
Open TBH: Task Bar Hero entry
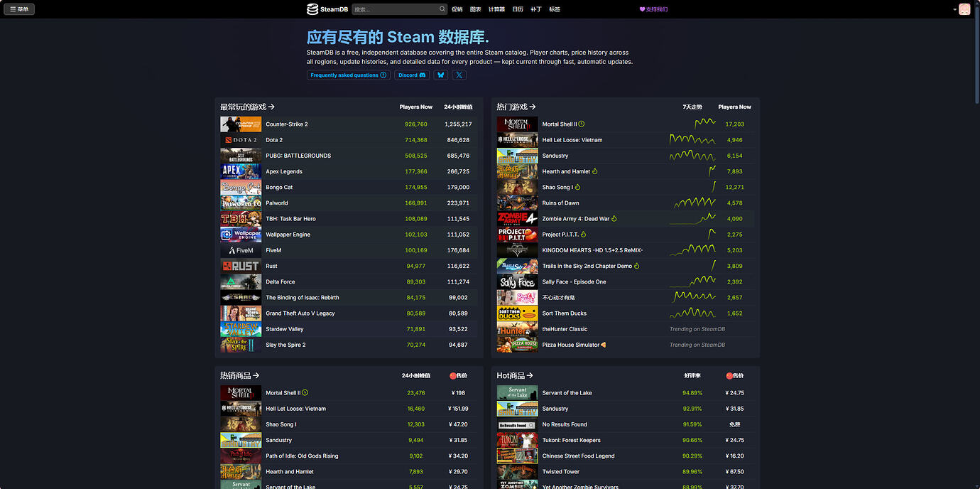tap(349, 218)
